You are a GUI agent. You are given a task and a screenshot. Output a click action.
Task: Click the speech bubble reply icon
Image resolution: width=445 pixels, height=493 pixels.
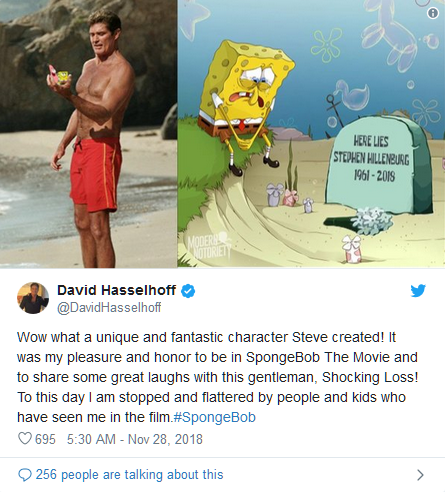pos(25,475)
